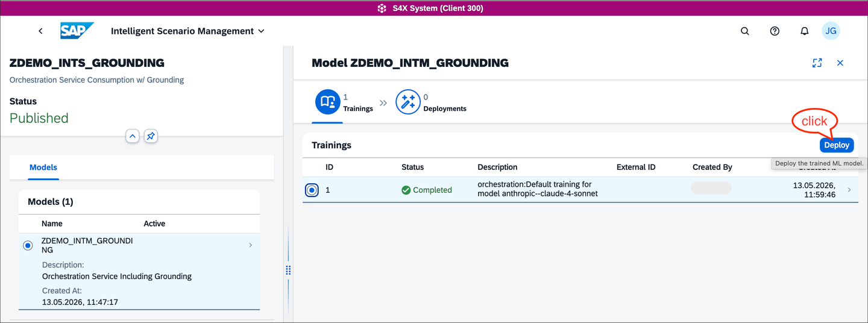Enter full screen mode for model panel
Image resolution: width=868 pixels, height=323 pixels.
[817, 63]
